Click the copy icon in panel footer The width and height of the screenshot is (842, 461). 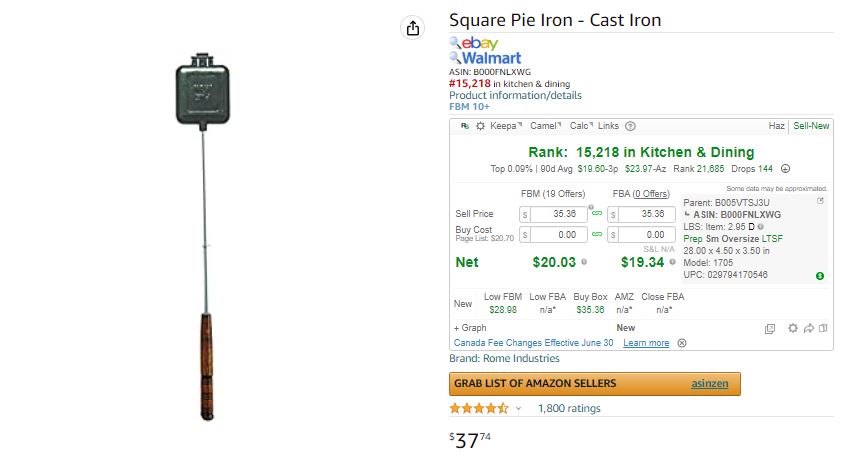[x=770, y=329]
